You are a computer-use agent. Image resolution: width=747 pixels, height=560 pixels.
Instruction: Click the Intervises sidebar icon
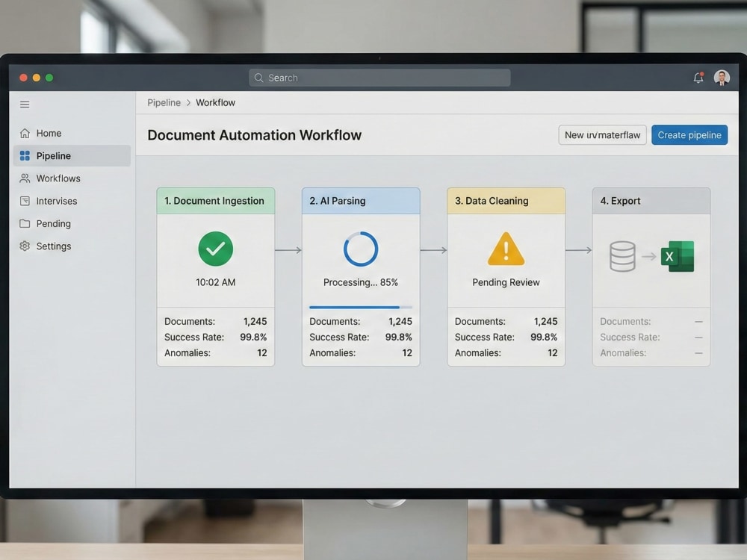pos(25,201)
